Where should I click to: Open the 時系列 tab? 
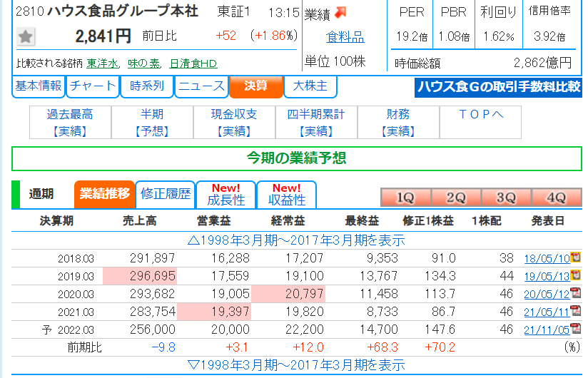tap(147, 86)
